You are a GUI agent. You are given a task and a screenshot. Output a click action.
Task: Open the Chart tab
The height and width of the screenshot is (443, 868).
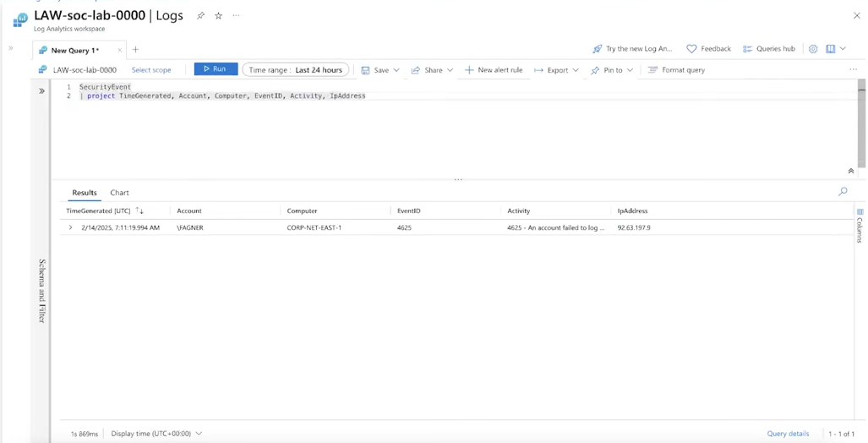click(x=119, y=193)
